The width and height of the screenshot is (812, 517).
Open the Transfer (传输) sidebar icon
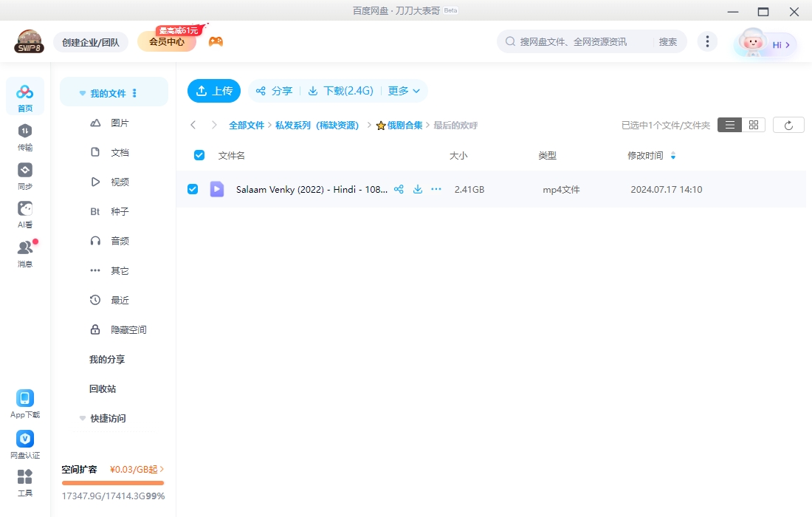coord(25,137)
